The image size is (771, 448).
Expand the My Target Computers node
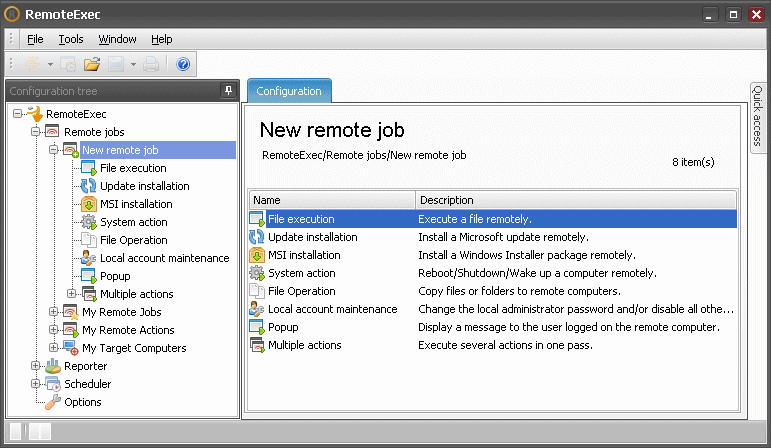click(x=54, y=348)
